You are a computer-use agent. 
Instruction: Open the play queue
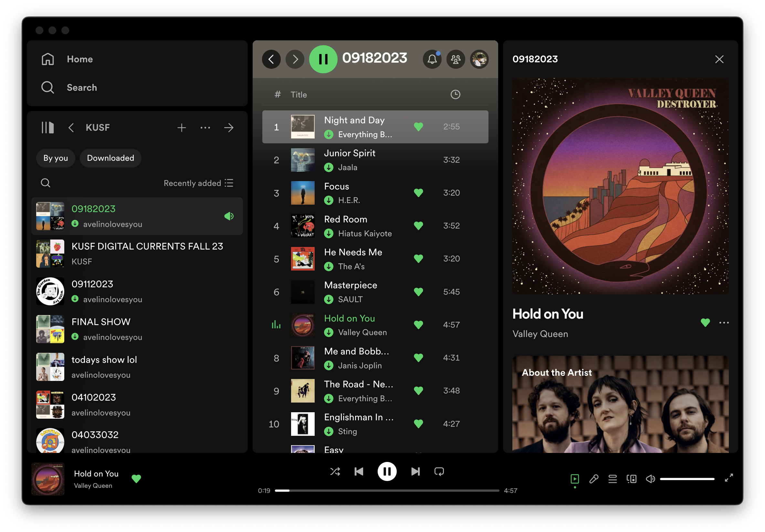(613, 479)
